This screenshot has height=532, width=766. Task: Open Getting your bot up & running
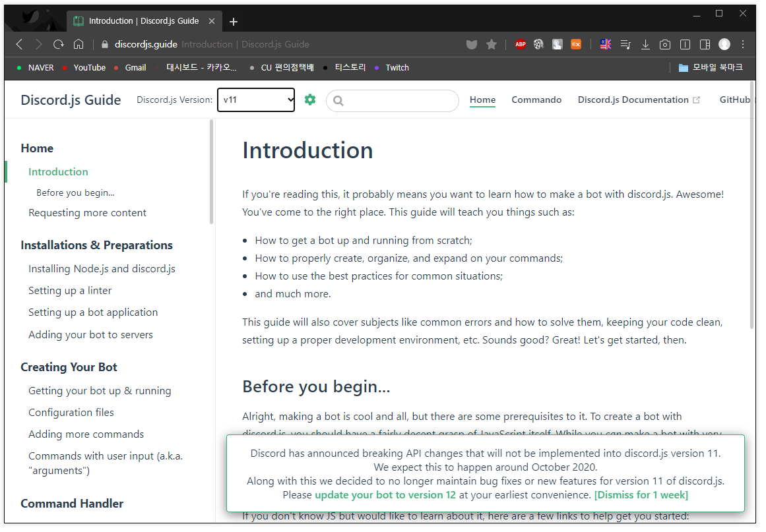pyautogui.click(x=100, y=391)
